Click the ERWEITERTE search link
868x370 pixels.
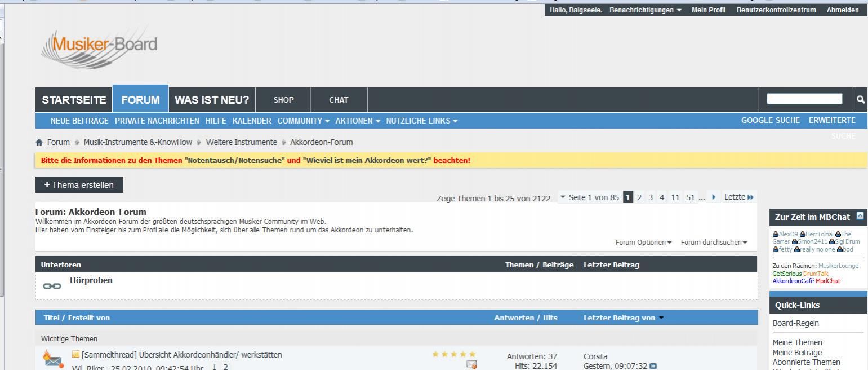832,121
